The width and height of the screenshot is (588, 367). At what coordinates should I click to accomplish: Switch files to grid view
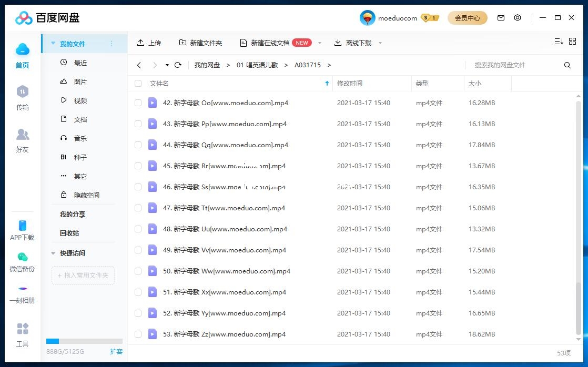pos(572,41)
